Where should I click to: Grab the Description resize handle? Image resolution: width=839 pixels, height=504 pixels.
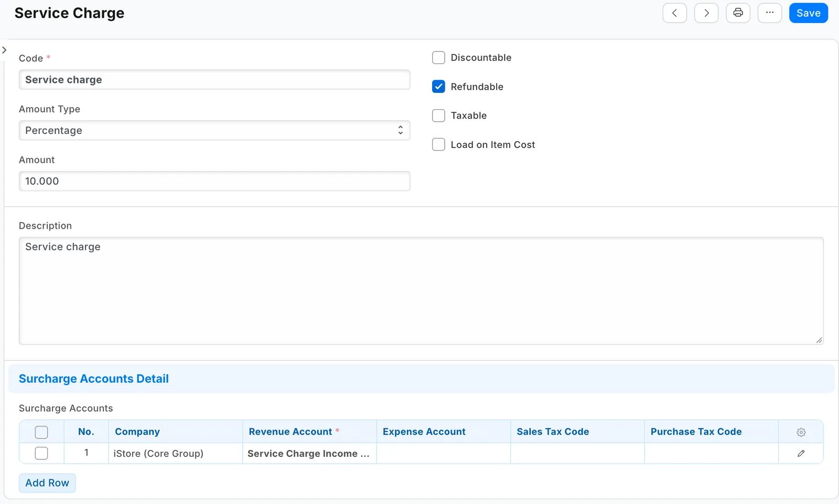(x=819, y=340)
